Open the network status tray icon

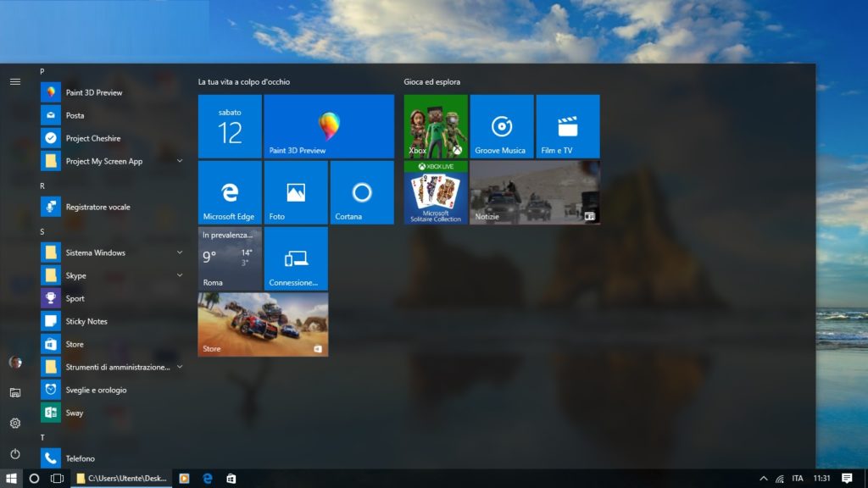[x=780, y=479]
